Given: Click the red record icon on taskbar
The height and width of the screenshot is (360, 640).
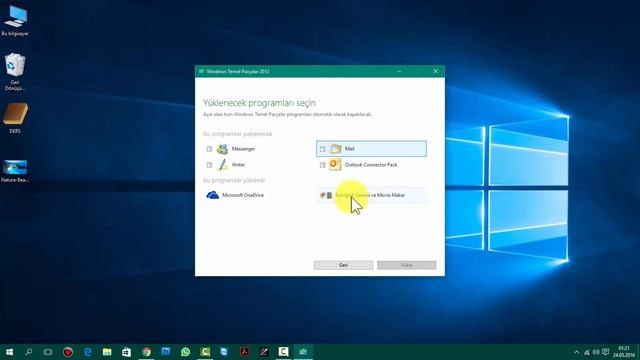Looking at the screenshot, I should [x=68, y=352].
